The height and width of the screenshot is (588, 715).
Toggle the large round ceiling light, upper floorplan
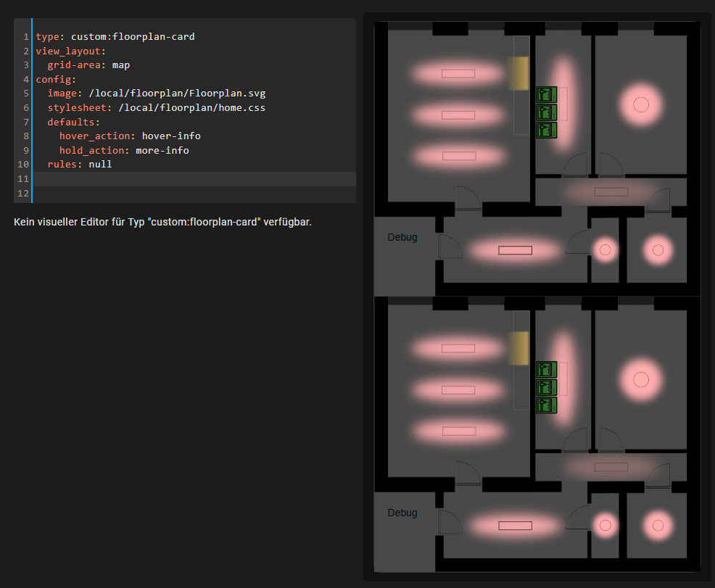point(641,105)
